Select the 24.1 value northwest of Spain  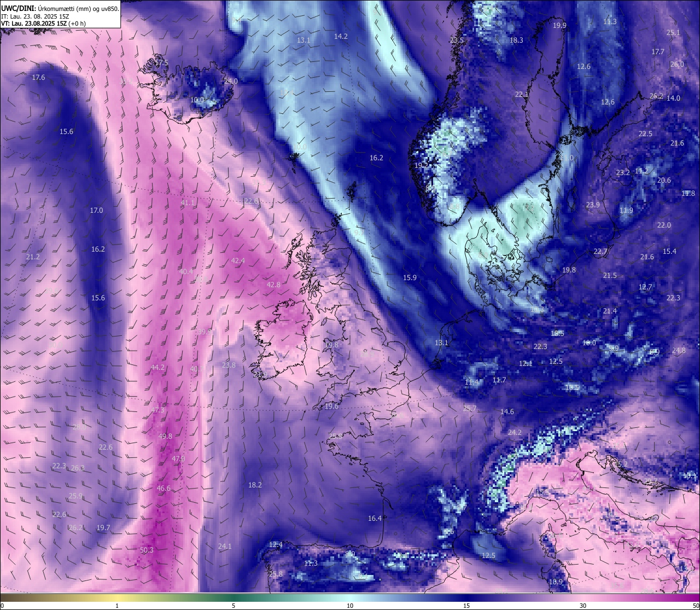pyautogui.click(x=225, y=547)
